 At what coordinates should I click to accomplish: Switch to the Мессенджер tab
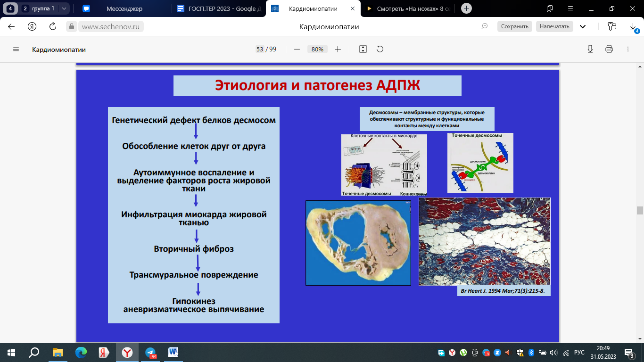[124, 8]
